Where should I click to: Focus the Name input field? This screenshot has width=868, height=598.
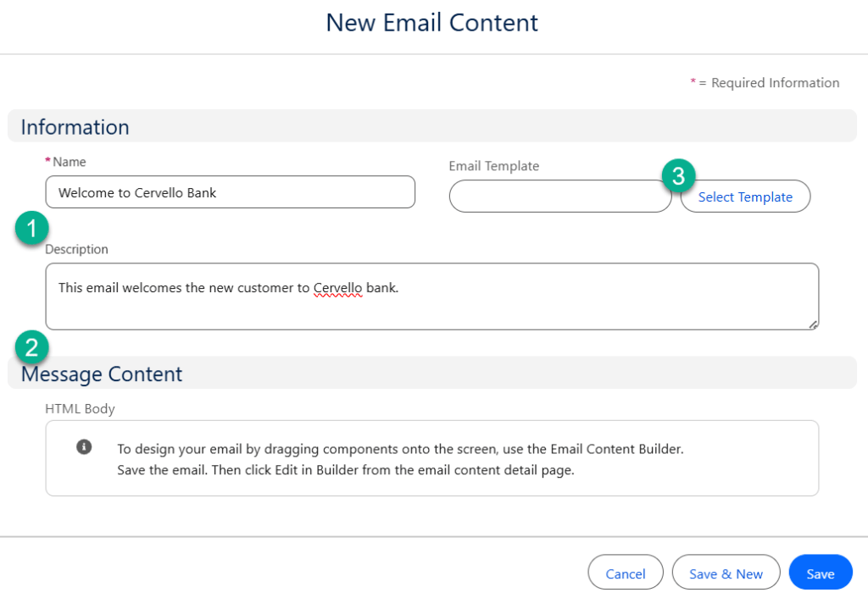230,192
